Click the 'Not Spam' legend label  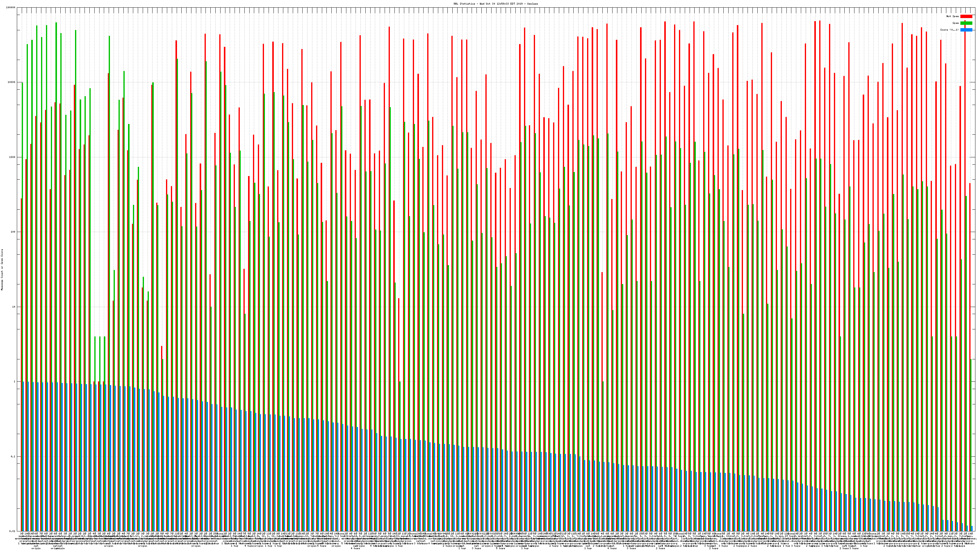click(x=953, y=16)
